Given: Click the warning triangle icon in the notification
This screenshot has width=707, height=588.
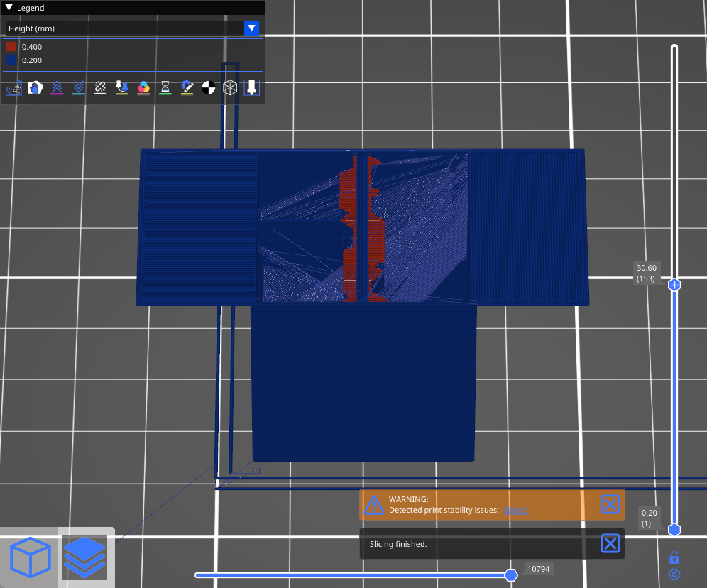Looking at the screenshot, I should [373, 504].
